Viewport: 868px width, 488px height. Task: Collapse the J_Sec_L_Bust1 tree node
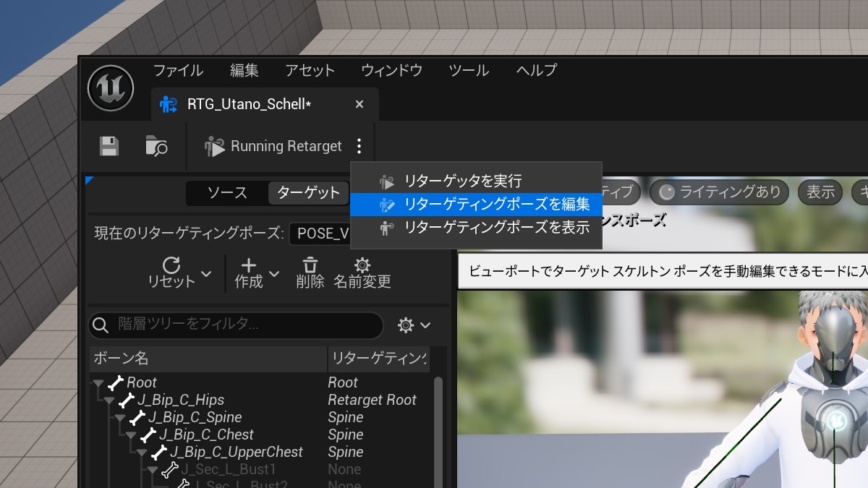click(x=153, y=470)
